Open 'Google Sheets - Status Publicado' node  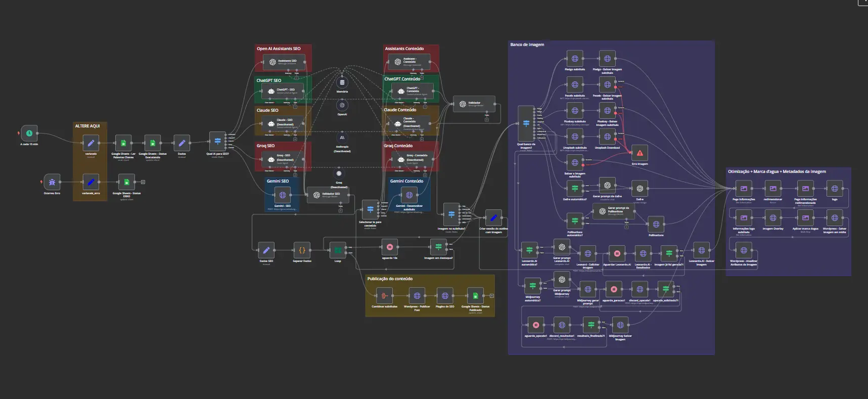pos(475,296)
